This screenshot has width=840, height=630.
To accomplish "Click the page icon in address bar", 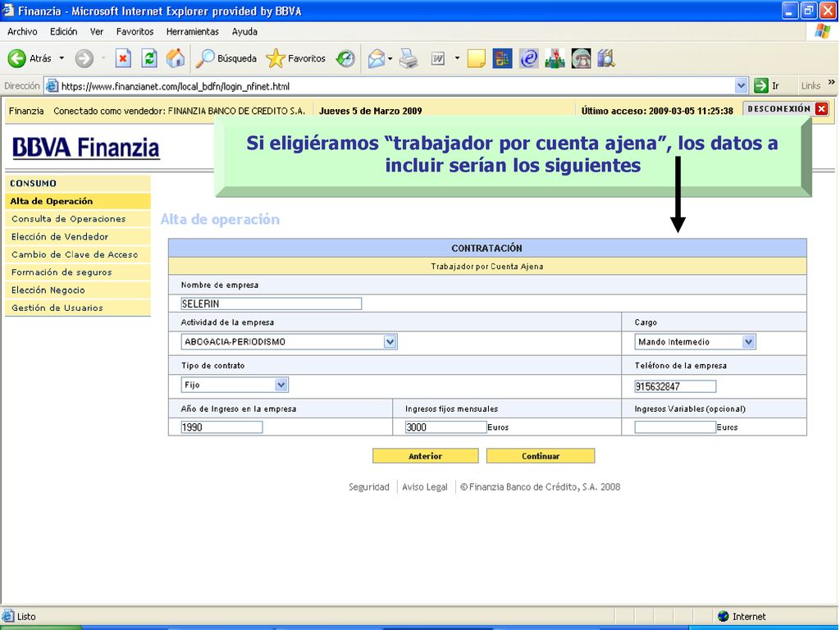I will point(52,85).
